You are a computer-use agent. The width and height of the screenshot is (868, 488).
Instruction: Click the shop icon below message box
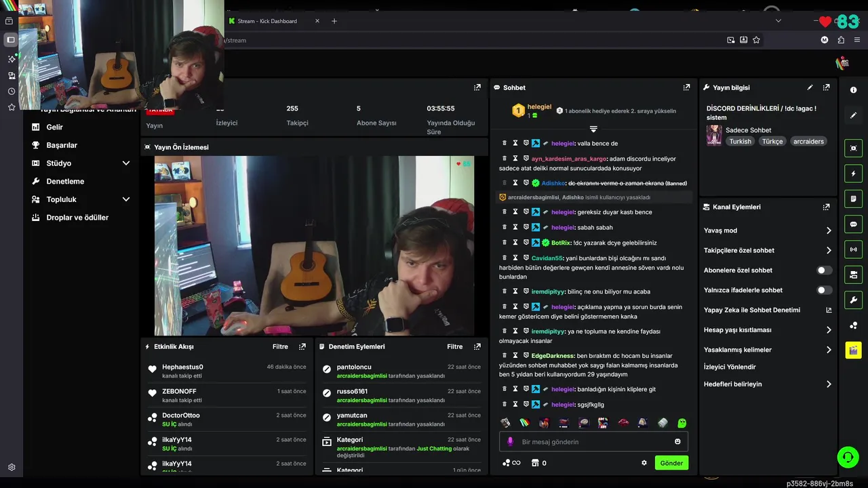tap(535, 463)
